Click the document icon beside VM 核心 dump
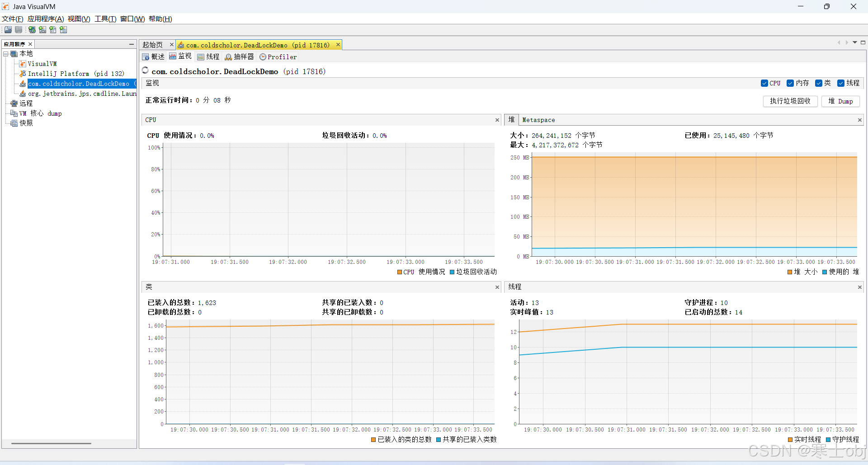The image size is (868, 465). point(14,113)
